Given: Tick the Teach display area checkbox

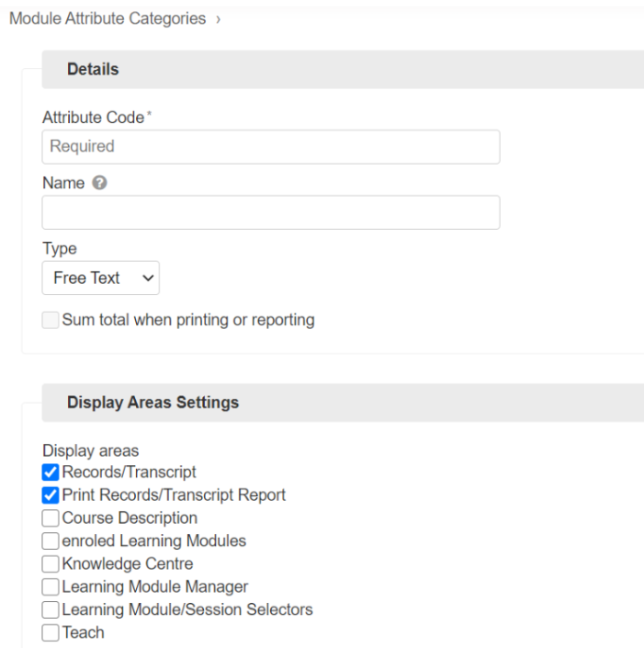Looking at the screenshot, I should [51, 633].
